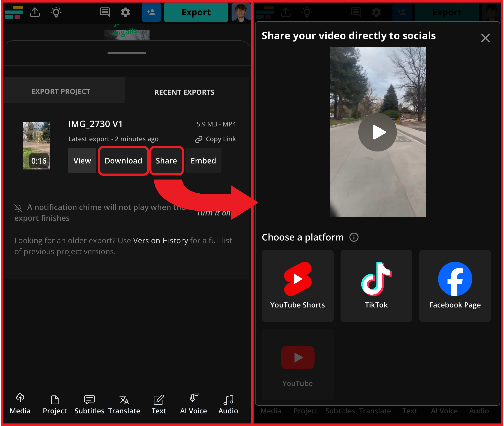Open the IMG_2730 V1 export thumbnail
Screen dimensions: 504x426
(x=36, y=146)
